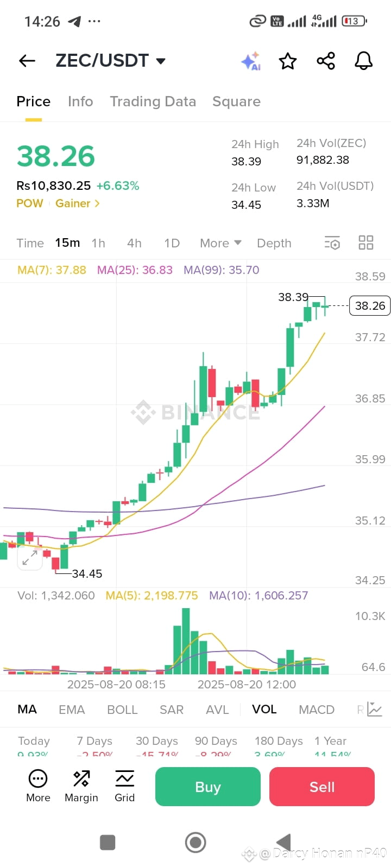391x868 pixels.
Task: Expand the More timeframes dropdown
Action: (x=220, y=243)
